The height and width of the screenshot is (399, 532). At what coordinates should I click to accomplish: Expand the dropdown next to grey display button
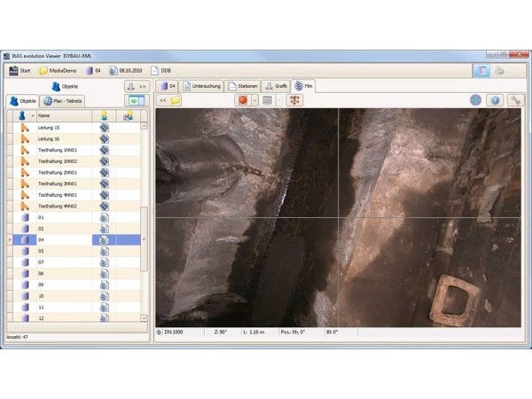click(x=279, y=100)
